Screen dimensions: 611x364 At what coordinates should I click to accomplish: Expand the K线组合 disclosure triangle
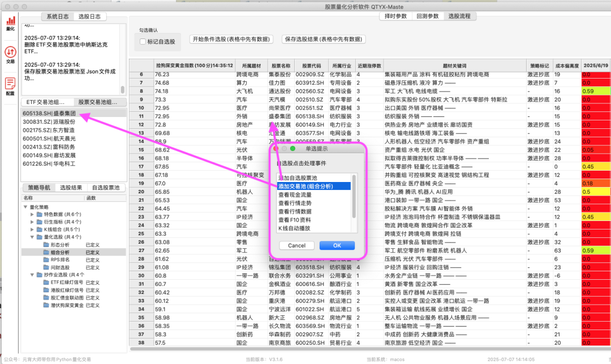[x=32, y=229]
